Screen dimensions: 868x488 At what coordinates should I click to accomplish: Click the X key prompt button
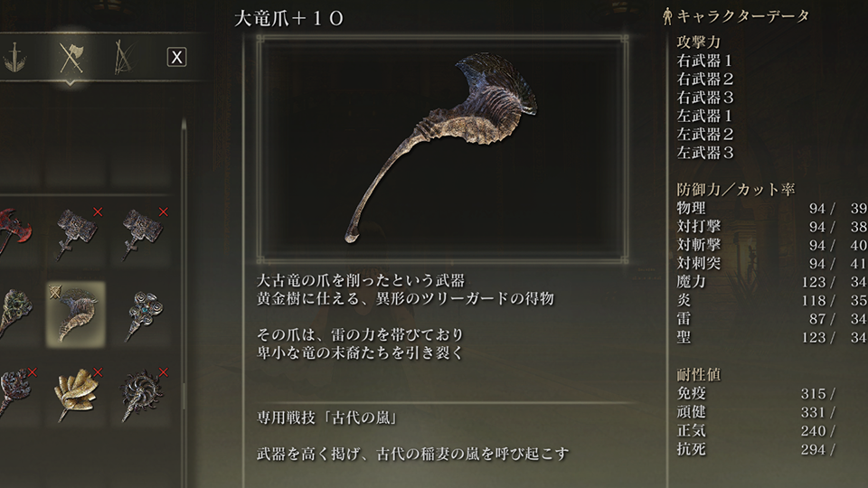coord(176,57)
